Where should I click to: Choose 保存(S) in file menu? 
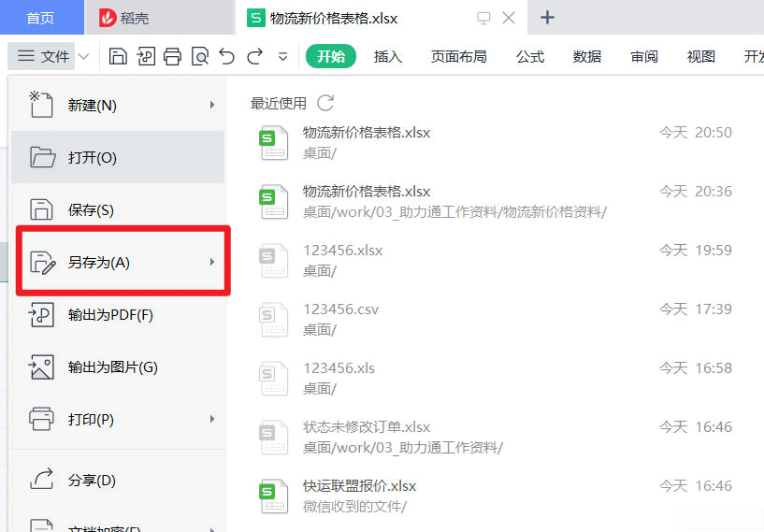(118, 210)
